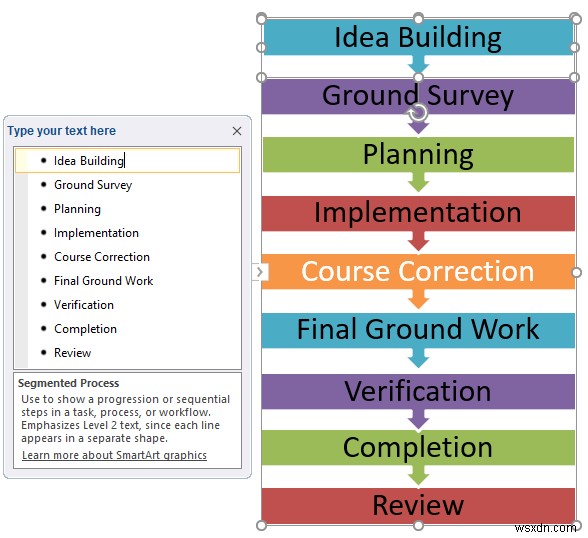The image size is (588, 538).
Task: Click orange arrow below 'Course Correction'
Action: (x=418, y=299)
